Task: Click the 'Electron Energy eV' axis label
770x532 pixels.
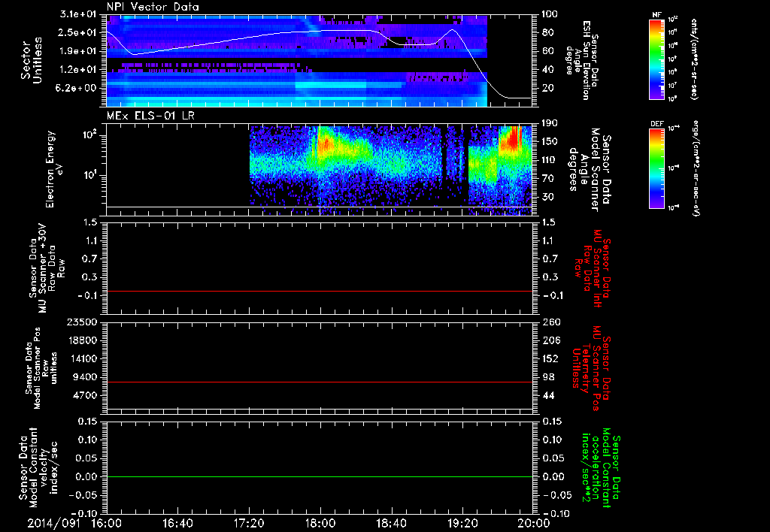Action: click(56, 169)
